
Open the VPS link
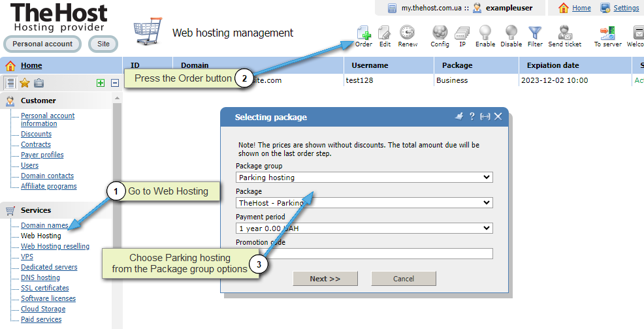[x=27, y=257]
